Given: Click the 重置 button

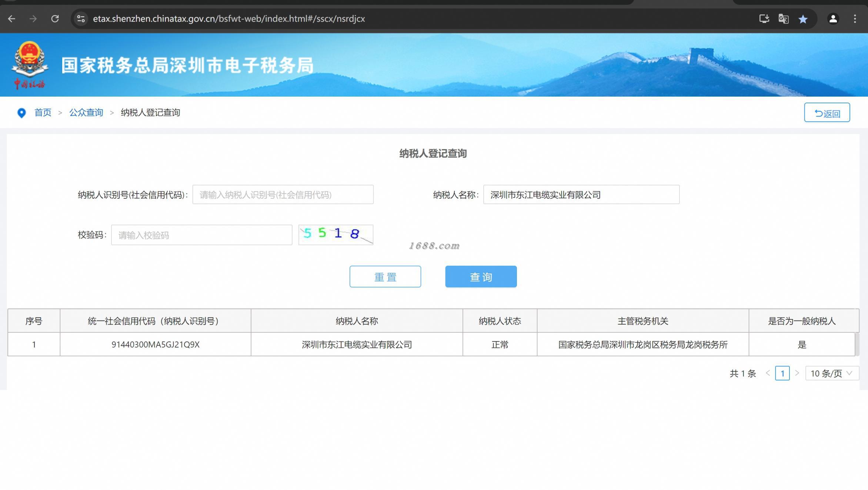Looking at the screenshot, I should coord(385,276).
